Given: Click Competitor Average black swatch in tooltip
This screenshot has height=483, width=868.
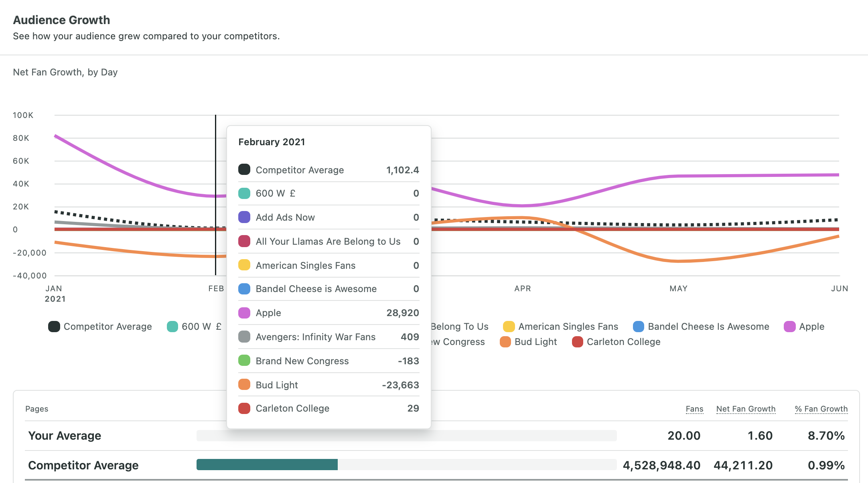Looking at the screenshot, I should 244,170.
